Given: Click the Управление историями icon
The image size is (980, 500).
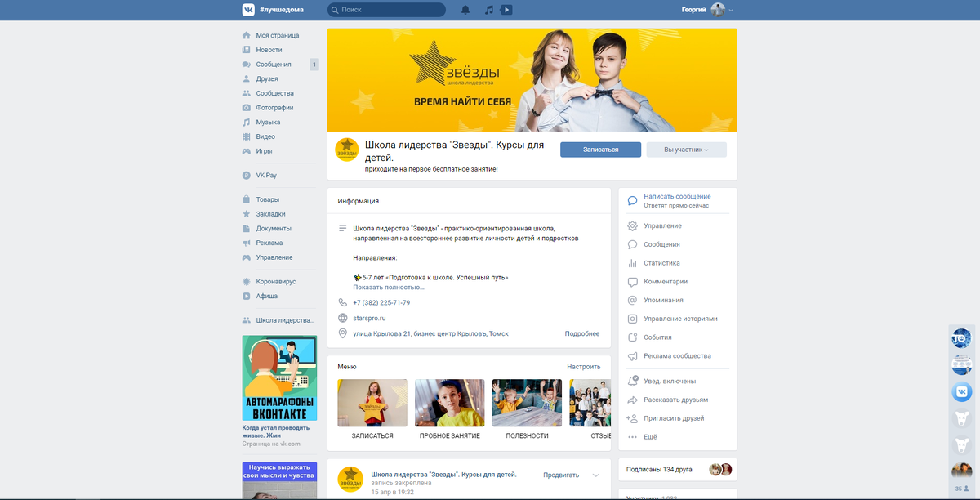Looking at the screenshot, I should coord(632,319).
